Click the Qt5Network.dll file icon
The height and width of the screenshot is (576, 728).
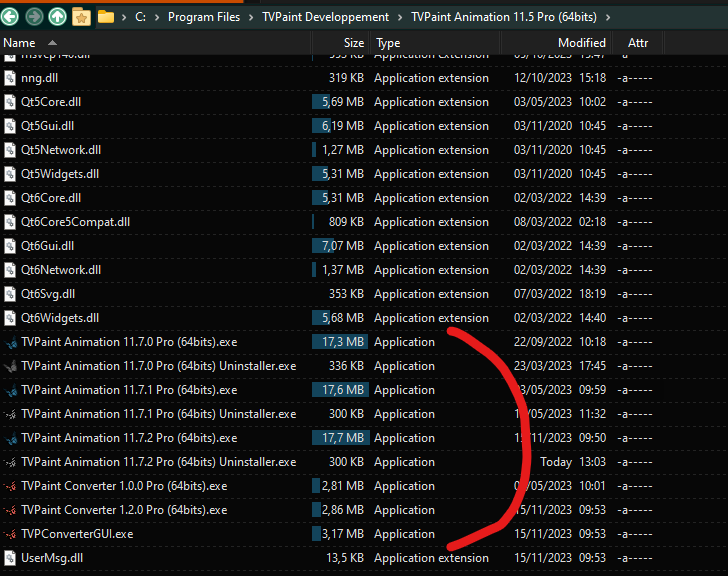(x=10, y=150)
